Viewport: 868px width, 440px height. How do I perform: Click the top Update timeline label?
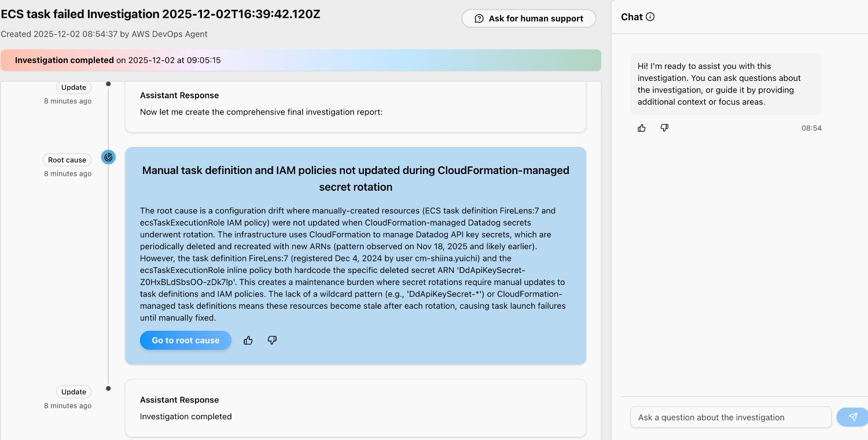click(73, 87)
